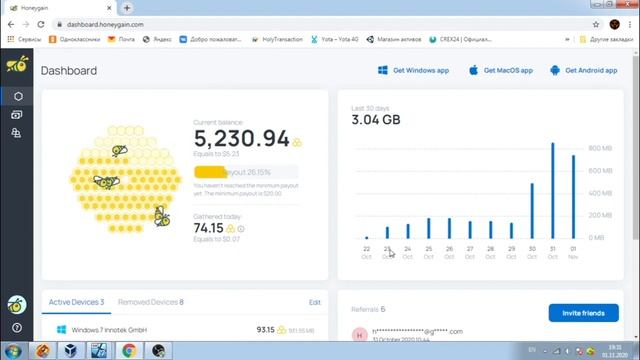
Task: Open the Другие закладки bookmarks folder
Action: coord(606,39)
